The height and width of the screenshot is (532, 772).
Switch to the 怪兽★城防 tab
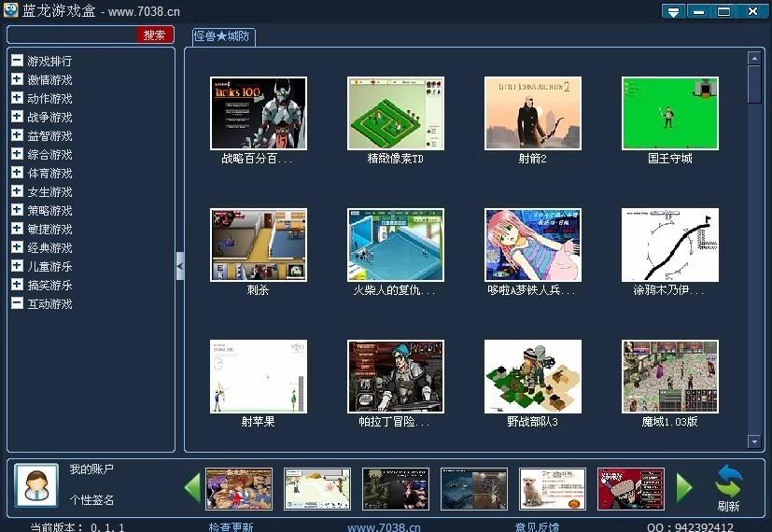click(x=222, y=36)
